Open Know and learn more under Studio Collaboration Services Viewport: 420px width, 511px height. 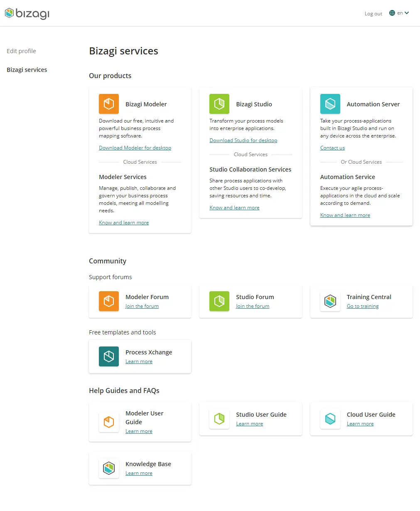tap(234, 208)
